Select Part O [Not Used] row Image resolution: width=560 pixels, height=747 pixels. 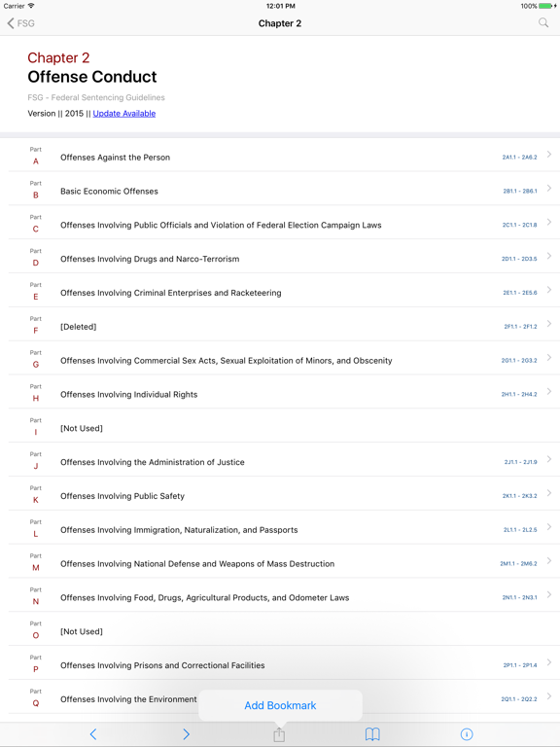coord(280,628)
